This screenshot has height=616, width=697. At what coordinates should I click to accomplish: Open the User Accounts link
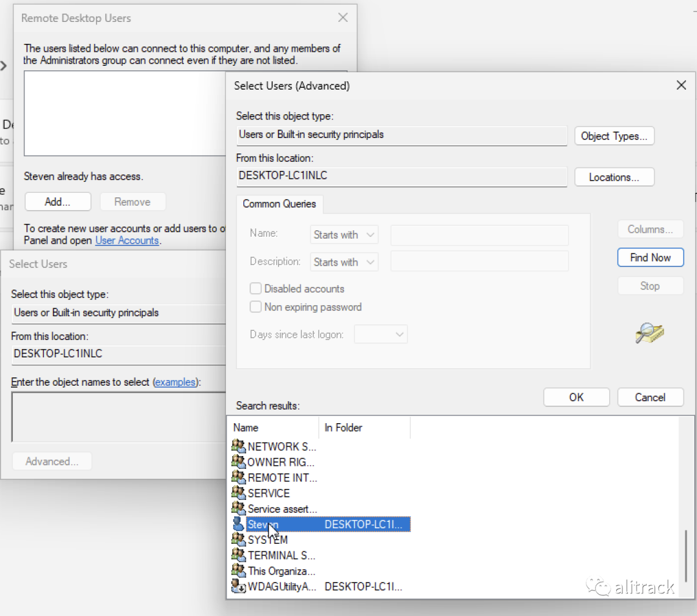[x=126, y=241]
